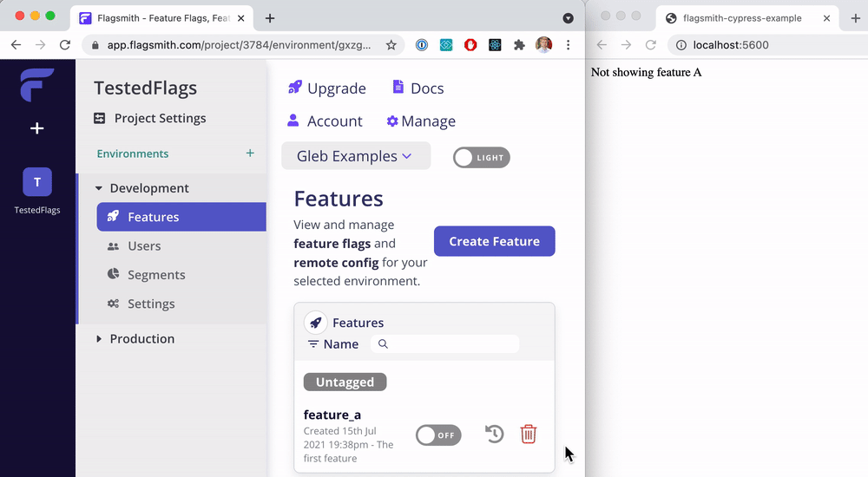Screen dimensions: 868x477
Task: Open a new tab in the localhost window
Action: [x=855, y=18]
